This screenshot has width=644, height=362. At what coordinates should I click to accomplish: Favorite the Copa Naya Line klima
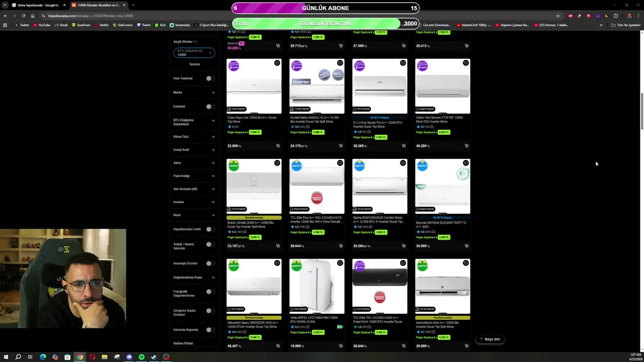tap(277, 63)
